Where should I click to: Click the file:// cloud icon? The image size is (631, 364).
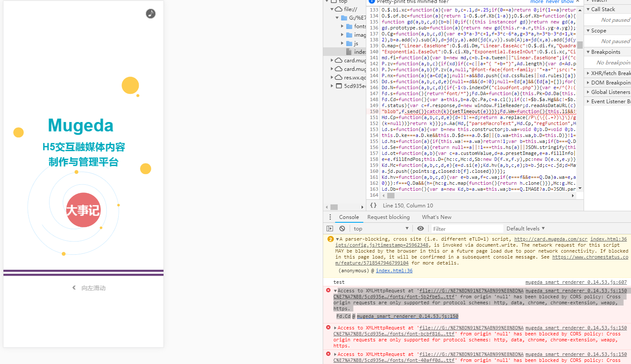[x=339, y=9]
